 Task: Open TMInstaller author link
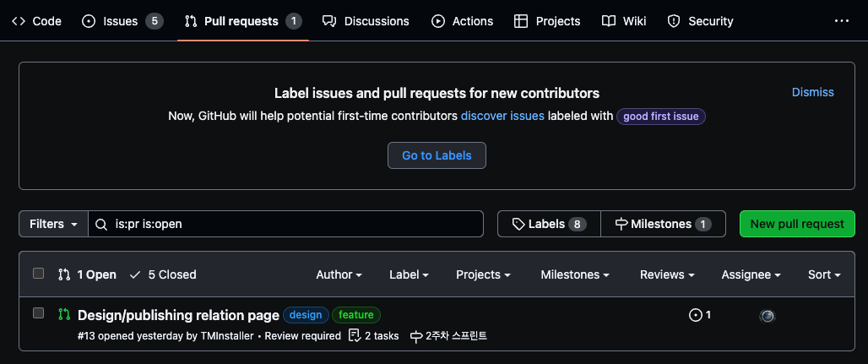pyautogui.click(x=227, y=336)
